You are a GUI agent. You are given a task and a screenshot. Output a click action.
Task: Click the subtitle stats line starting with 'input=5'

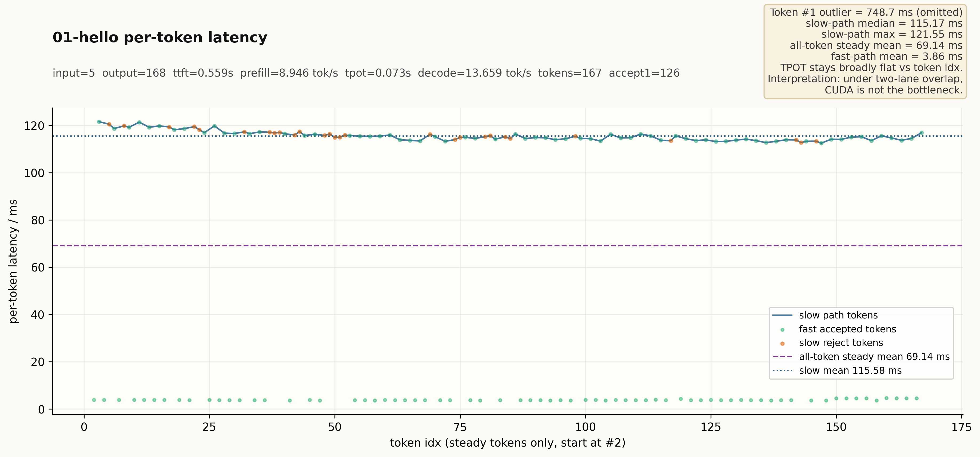click(366, 73)
